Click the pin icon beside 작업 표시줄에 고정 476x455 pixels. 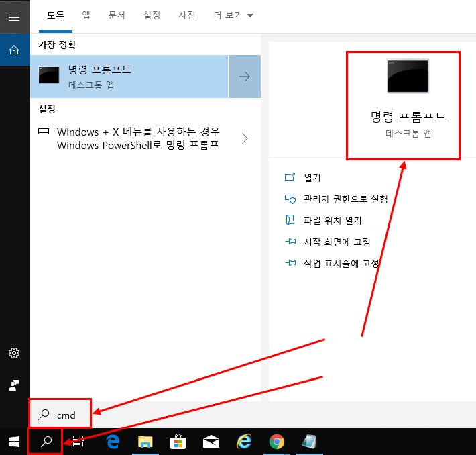tap(290, 263)
